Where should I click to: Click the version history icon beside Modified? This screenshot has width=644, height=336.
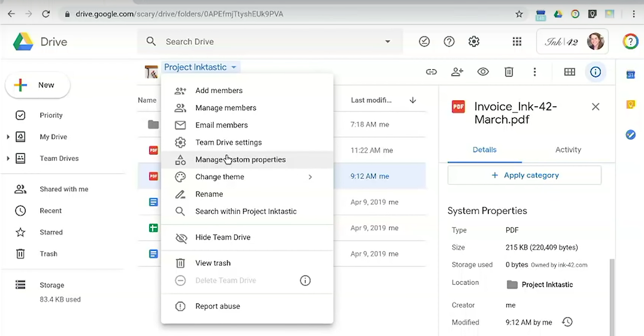coord(567,322)
